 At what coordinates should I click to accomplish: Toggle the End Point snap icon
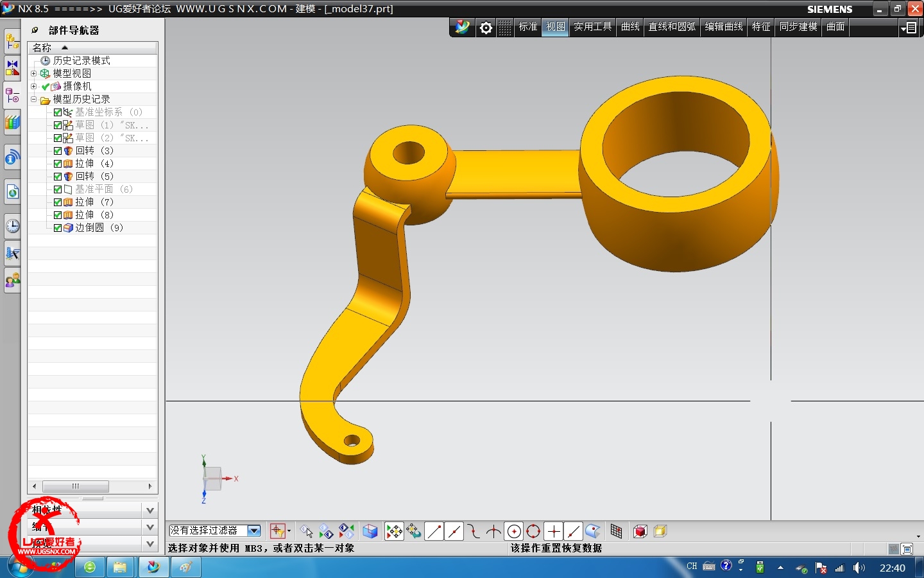click(434, 531)
